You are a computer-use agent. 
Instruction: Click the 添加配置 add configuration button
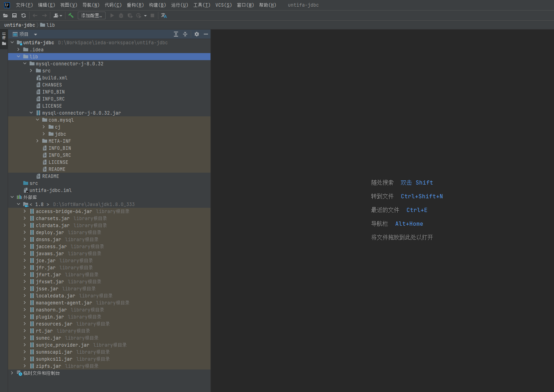pyautogui.click(x=92, y=15)
